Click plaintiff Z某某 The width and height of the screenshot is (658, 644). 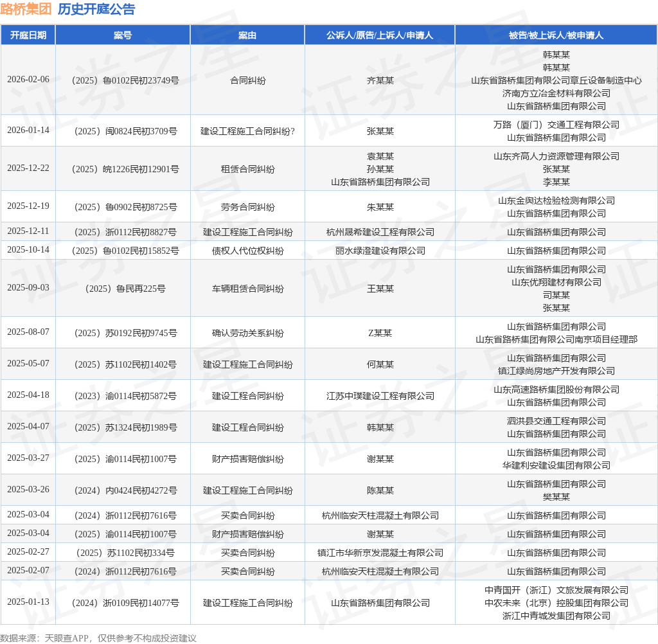click(x=380, y=333)
